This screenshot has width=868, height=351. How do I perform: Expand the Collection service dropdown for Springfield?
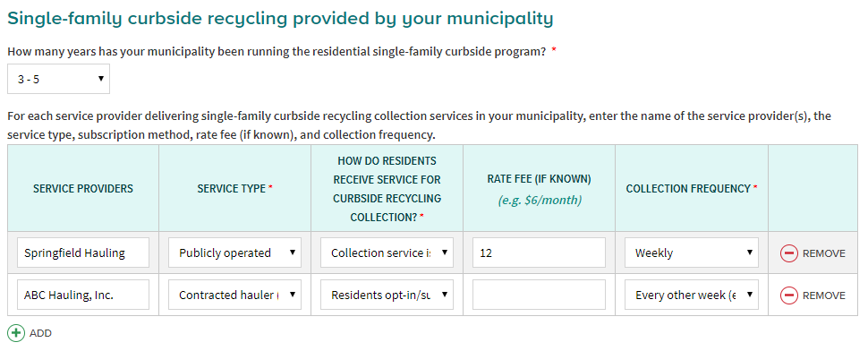coord(387,253)
